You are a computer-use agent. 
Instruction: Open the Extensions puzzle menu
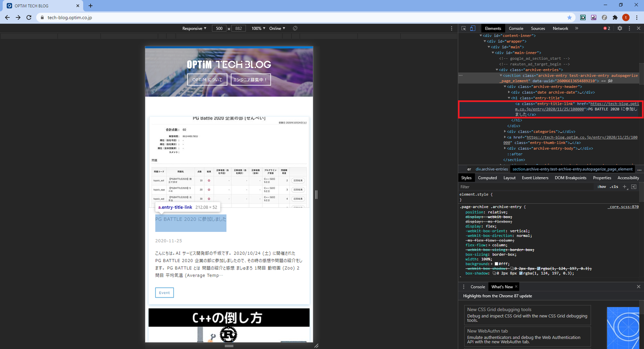click(615, 17)
